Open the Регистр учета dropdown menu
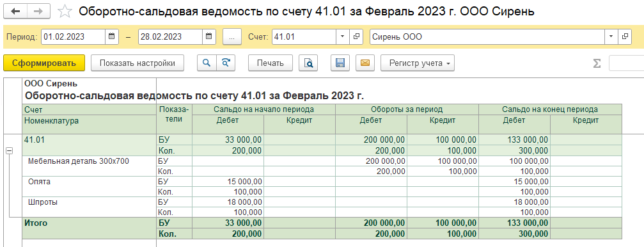This screenshot has width=644, height=247. [418, 63]
